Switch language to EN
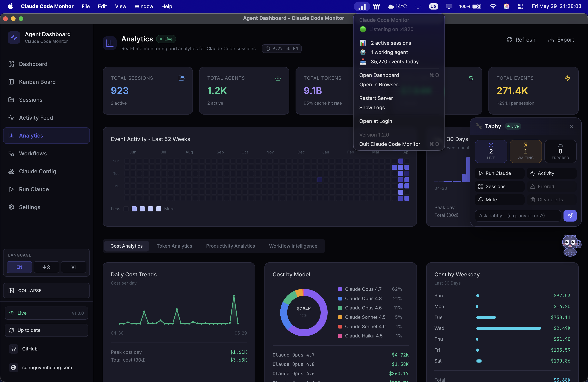The height and width of the screenshot is (382, 588). [19, 267]
